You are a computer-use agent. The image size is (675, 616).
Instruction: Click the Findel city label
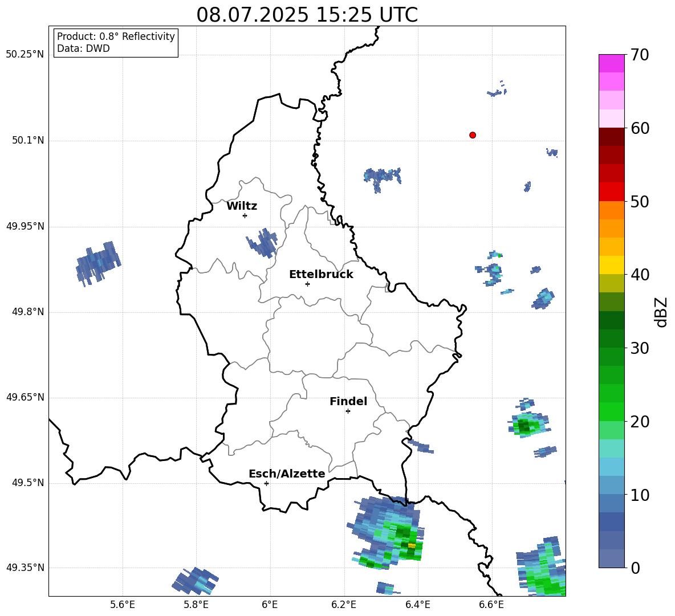(348, 401)
